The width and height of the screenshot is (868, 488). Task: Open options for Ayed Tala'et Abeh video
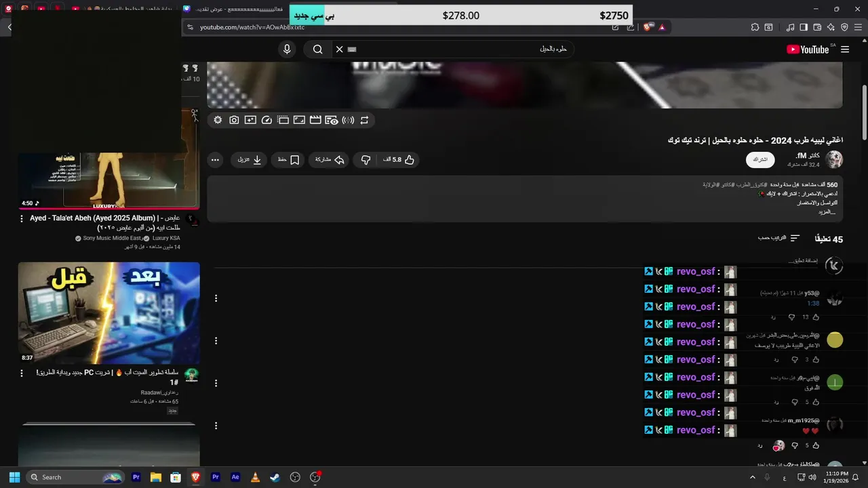point(21,220)
